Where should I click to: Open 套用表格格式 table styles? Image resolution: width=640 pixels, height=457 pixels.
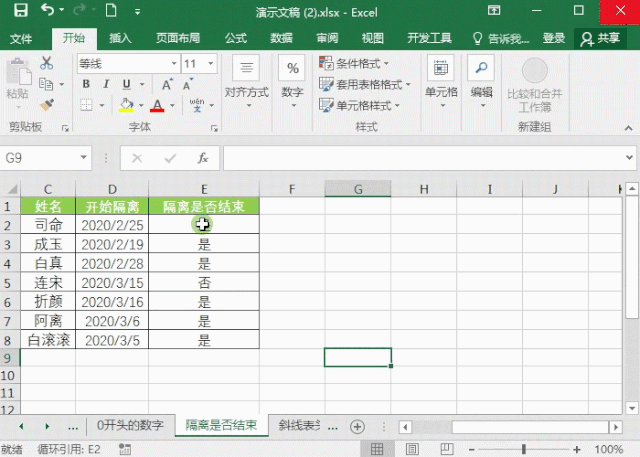tap(364, 84)
